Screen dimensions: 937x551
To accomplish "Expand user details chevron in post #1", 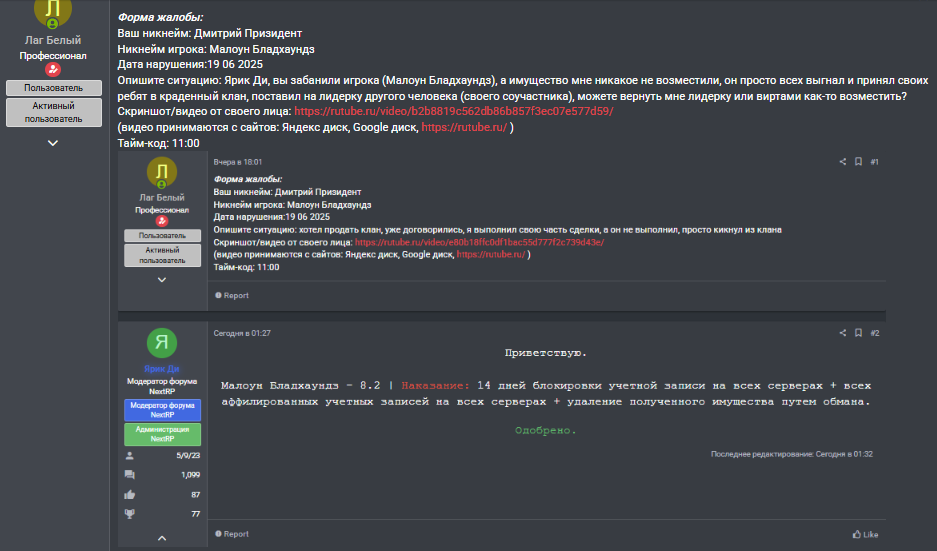I will tap(162, 280).
